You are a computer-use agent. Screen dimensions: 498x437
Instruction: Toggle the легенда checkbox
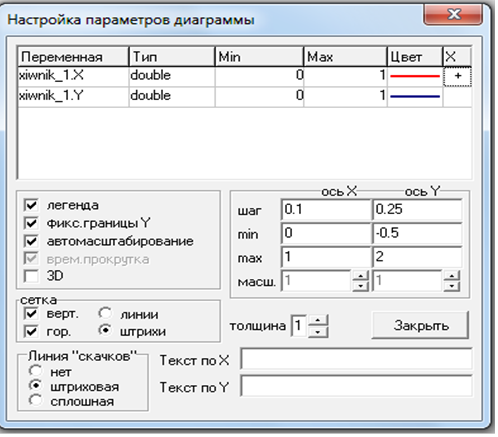[31, 206]
